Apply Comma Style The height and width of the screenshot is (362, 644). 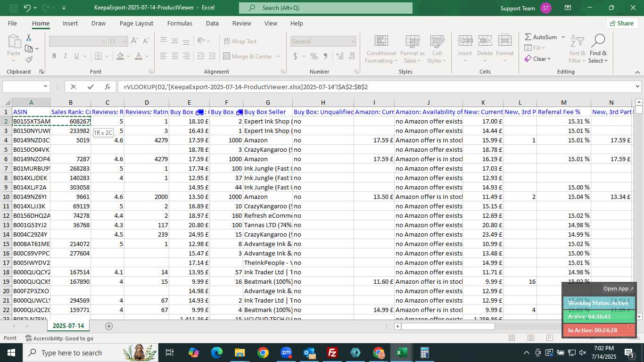coord(325,56)
